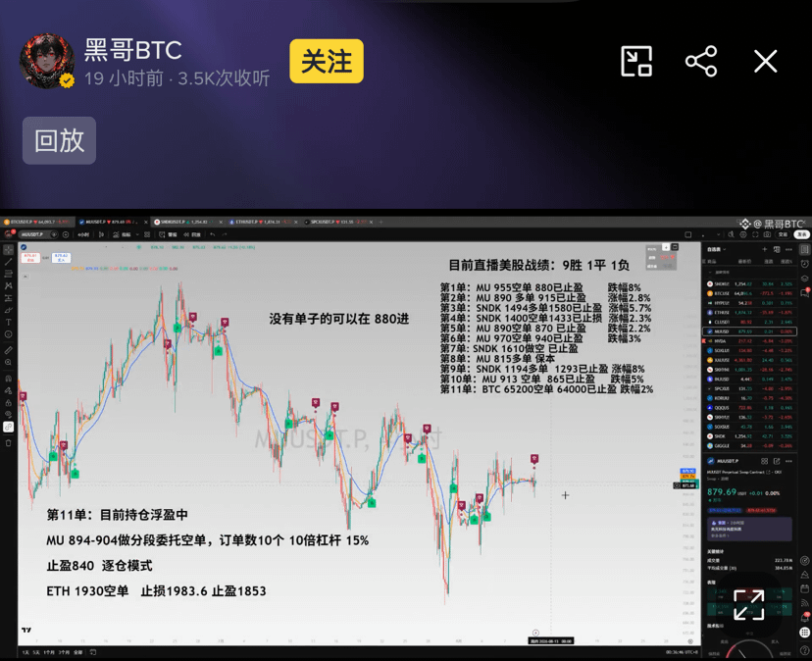This screenshot has height=661, width=812.
Task: Add a new chart tab
Action: pos(381,222)
